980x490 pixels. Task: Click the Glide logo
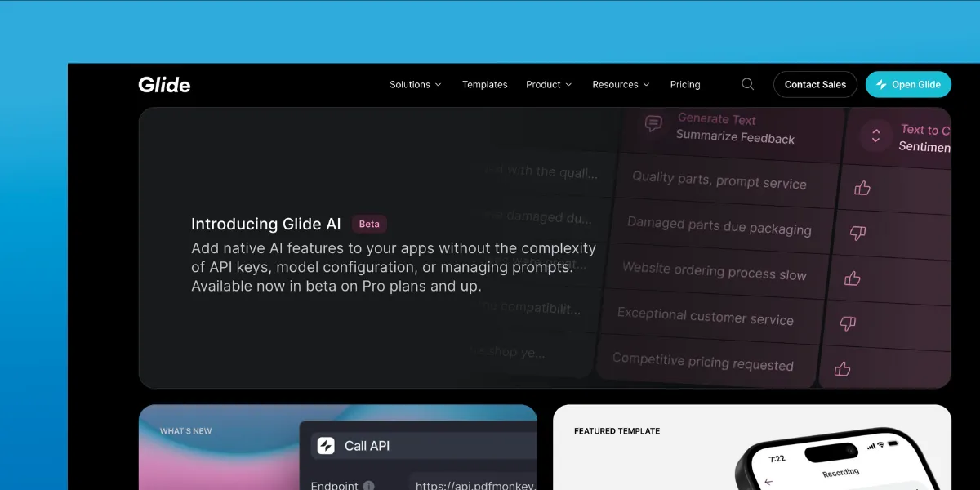(164, 84)
